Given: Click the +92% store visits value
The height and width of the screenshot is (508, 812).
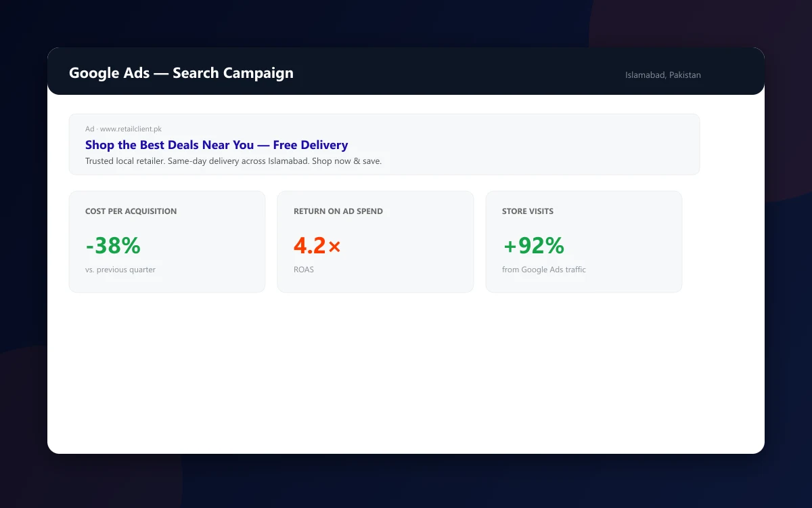Looking at the screenshot, I should [533, 245].
